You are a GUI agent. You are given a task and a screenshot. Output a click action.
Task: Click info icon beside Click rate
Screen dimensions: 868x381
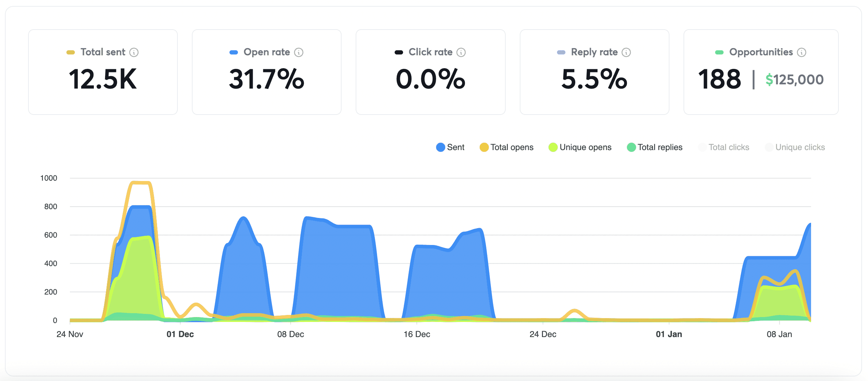pyautogui.click(x=461, y=52)
